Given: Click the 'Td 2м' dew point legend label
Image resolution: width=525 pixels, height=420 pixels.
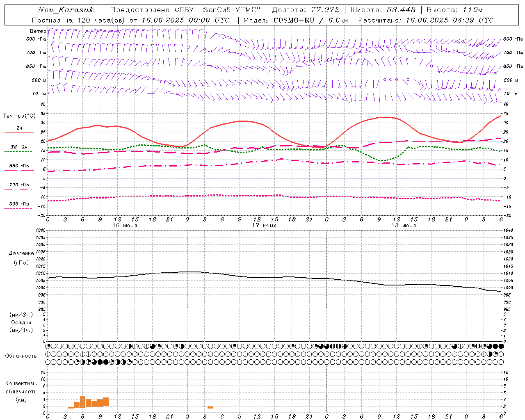Looking at the screenshot, I should [x=19, y=147].
